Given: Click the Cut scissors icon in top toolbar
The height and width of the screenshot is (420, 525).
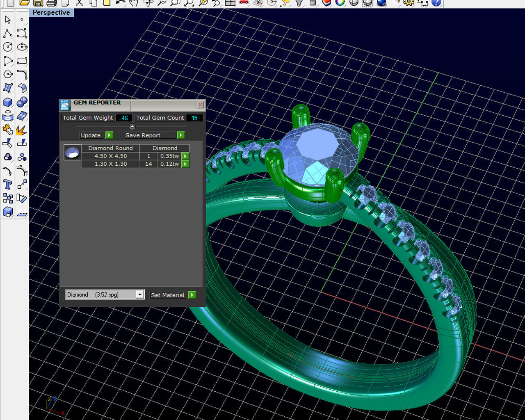Looking at the screenshot, I should point(80,2).
